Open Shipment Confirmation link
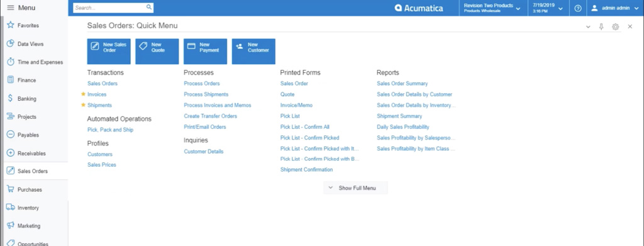644x246 pixels. [306, 169]
